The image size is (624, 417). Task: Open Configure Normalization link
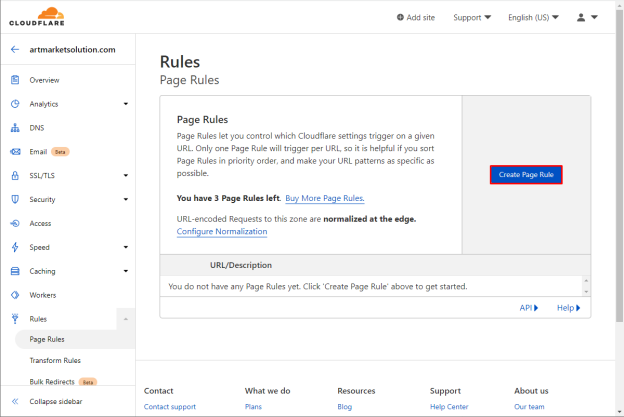(222, 232)
